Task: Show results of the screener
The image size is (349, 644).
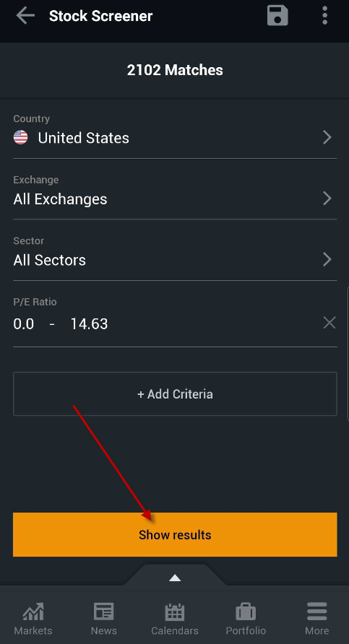Action: 175,535
